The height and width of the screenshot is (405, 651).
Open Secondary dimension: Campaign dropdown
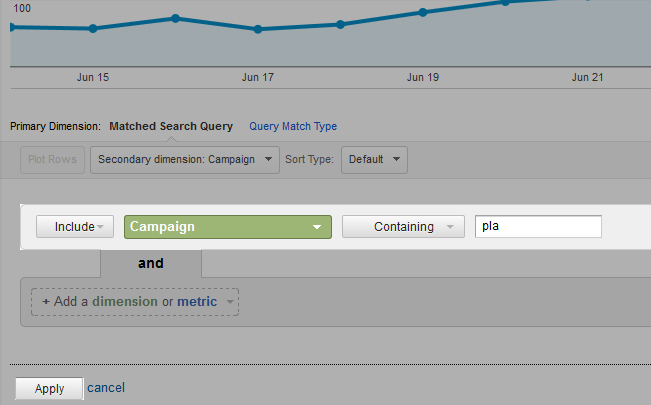(184, 159)
